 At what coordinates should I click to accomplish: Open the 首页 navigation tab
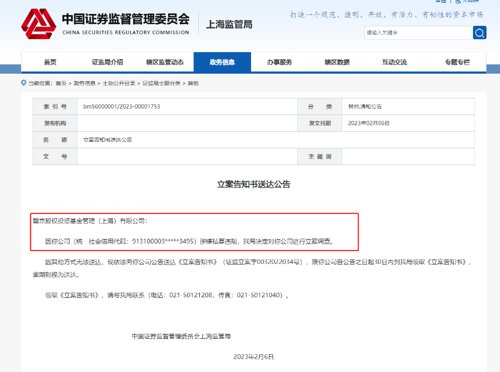[50, 62]
